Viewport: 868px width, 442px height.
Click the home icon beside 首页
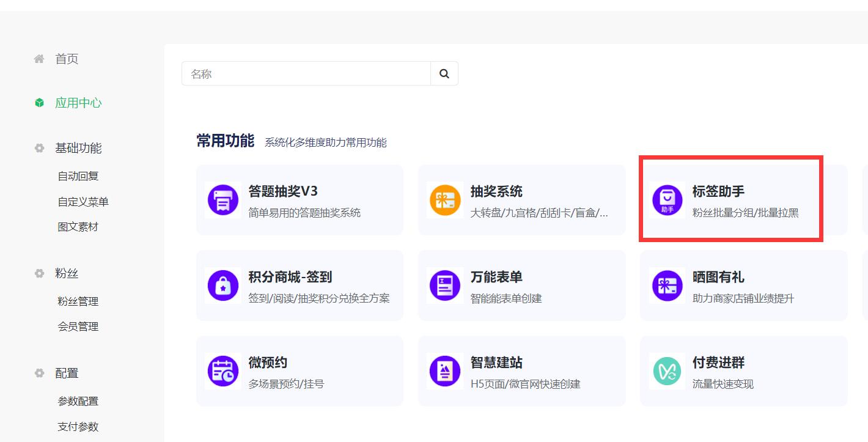39,59
